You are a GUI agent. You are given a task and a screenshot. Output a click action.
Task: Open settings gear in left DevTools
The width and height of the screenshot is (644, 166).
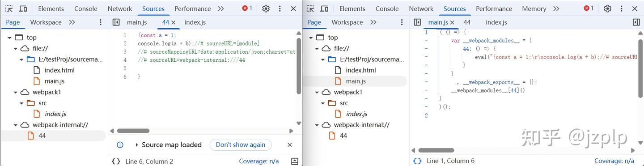[x=266, y=9]
